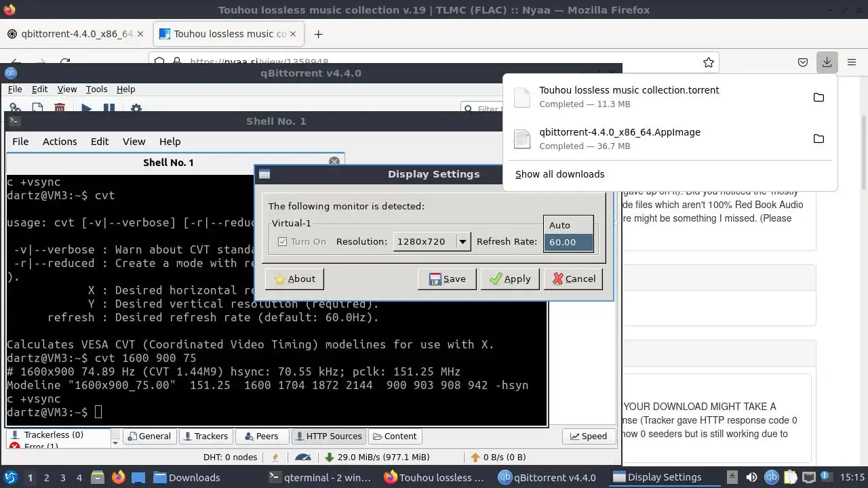Click the volume speaker icon in the system tray

[x=751, y=477]
